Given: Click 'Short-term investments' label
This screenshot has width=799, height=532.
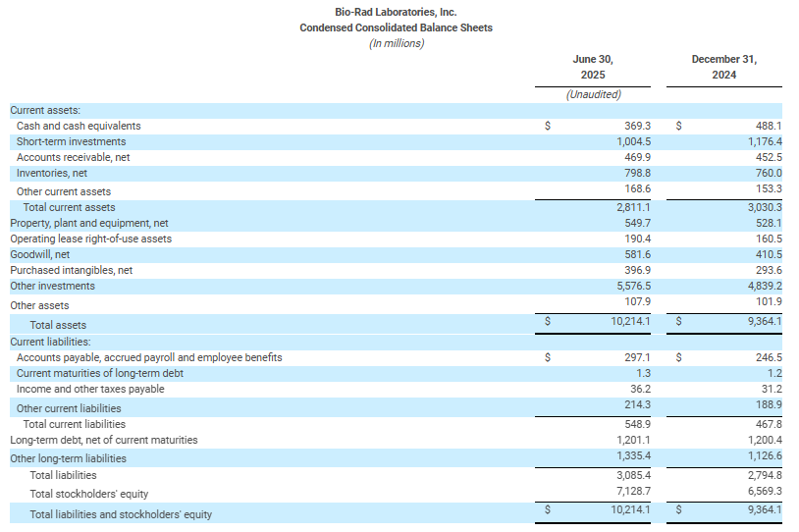Looking at the screenshot, I should coord(71,141).
